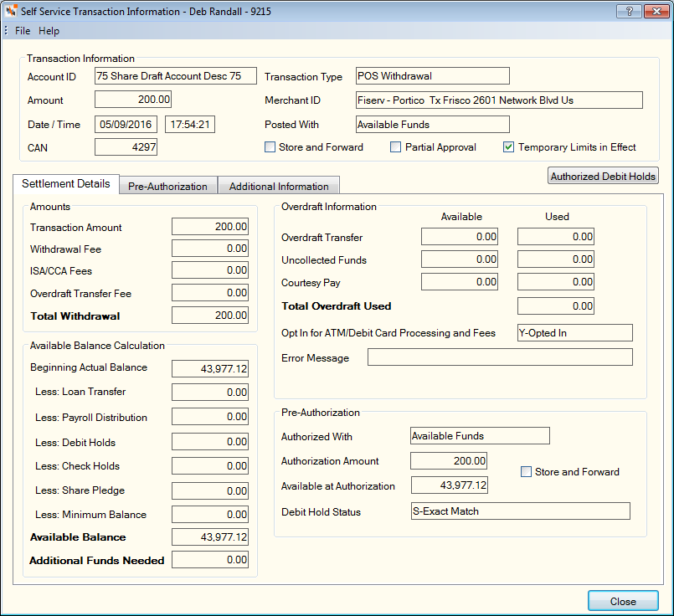Click the Less: Payroll Distribution field
The height and width of the screenshot is (616, 674).
(210, 416)
